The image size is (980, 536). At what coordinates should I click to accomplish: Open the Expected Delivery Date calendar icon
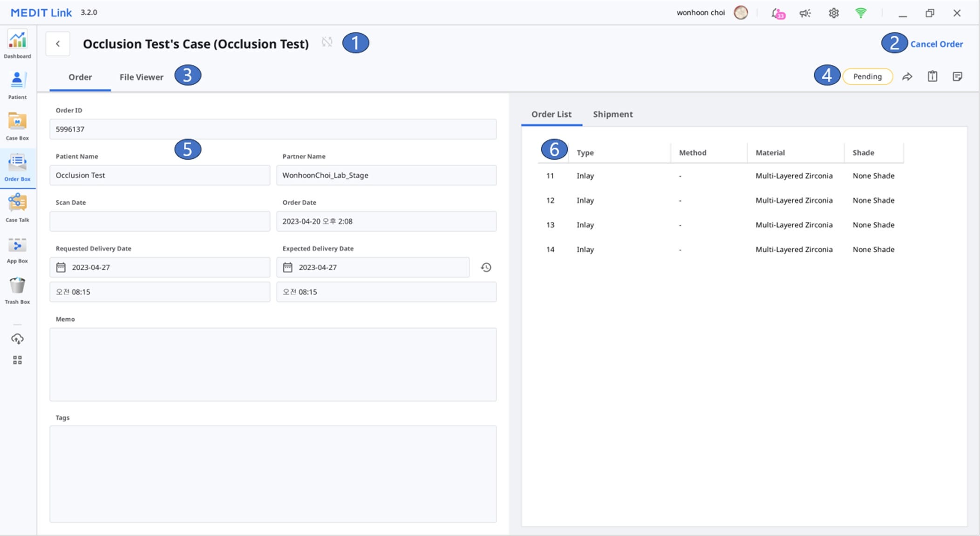click(288, 268)
